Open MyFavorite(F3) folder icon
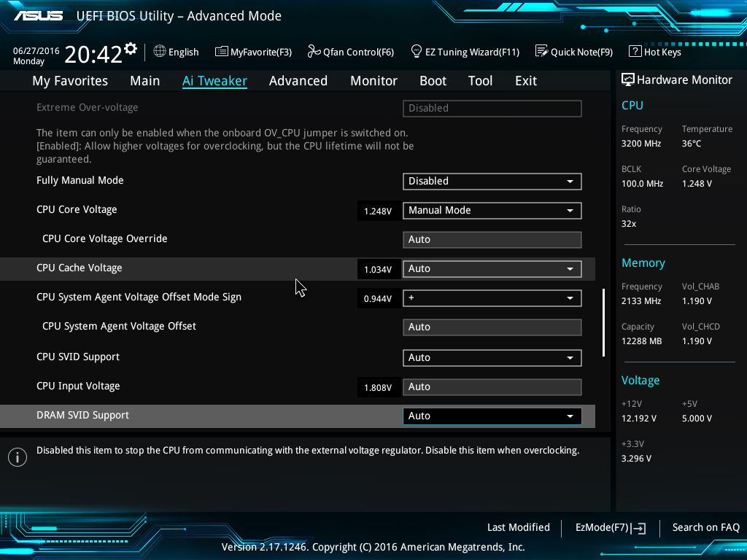Viewport: 747px width, 560px height. (x=222, y=52)
